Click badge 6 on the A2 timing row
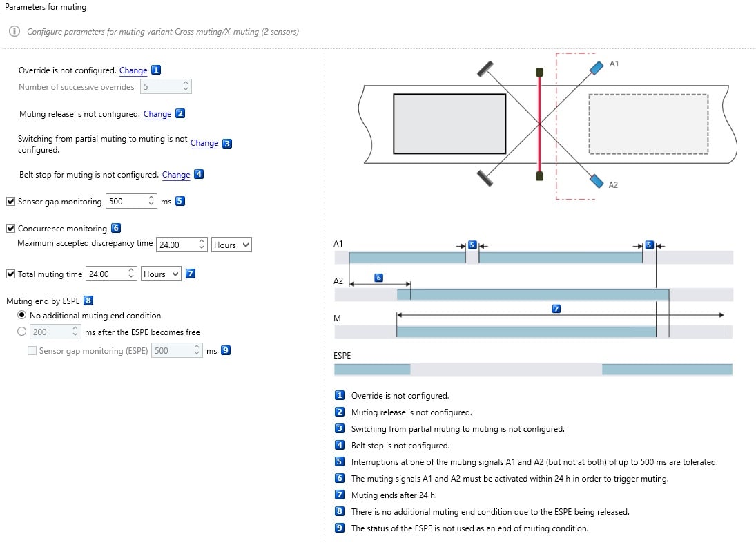This screenshot has height=543, width=756. pyautogui.click(x=378, y=278)
